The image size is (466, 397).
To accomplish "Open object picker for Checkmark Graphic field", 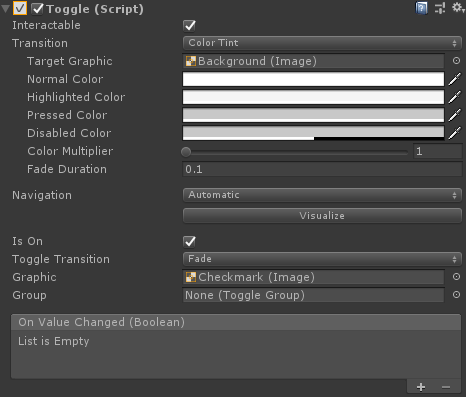I will [x=456, y=277].
